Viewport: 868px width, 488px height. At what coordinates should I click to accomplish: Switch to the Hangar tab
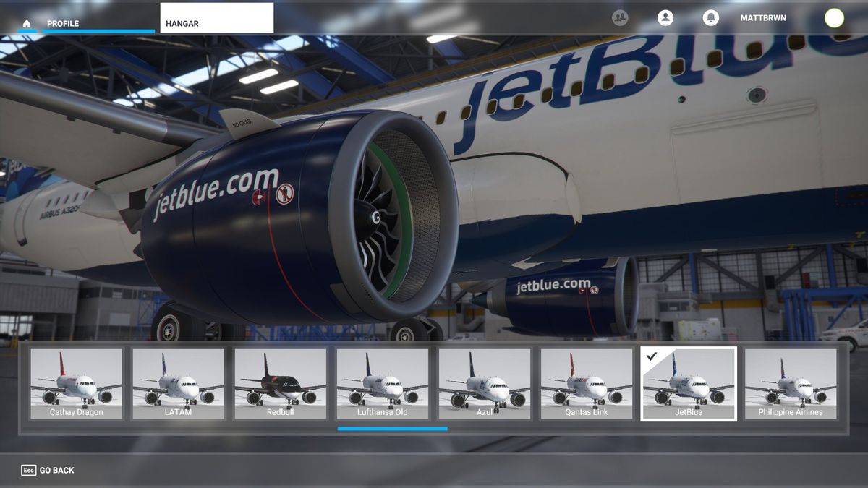(182, 23)
